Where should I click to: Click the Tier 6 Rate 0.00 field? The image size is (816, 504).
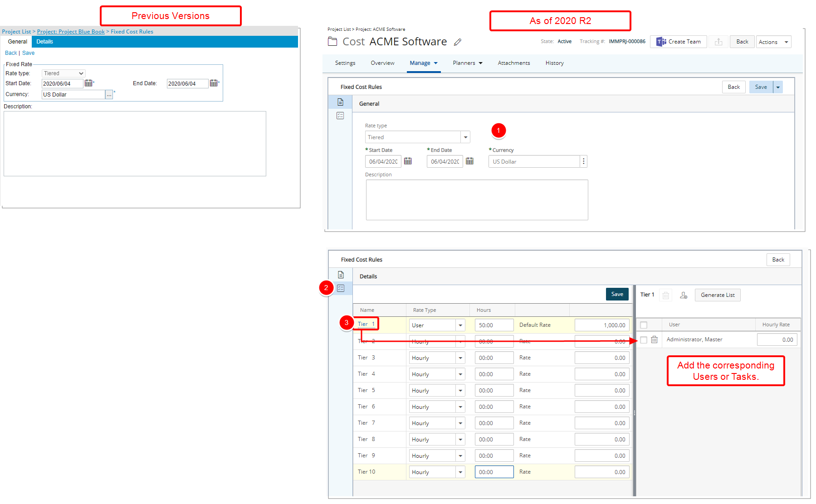602,407
